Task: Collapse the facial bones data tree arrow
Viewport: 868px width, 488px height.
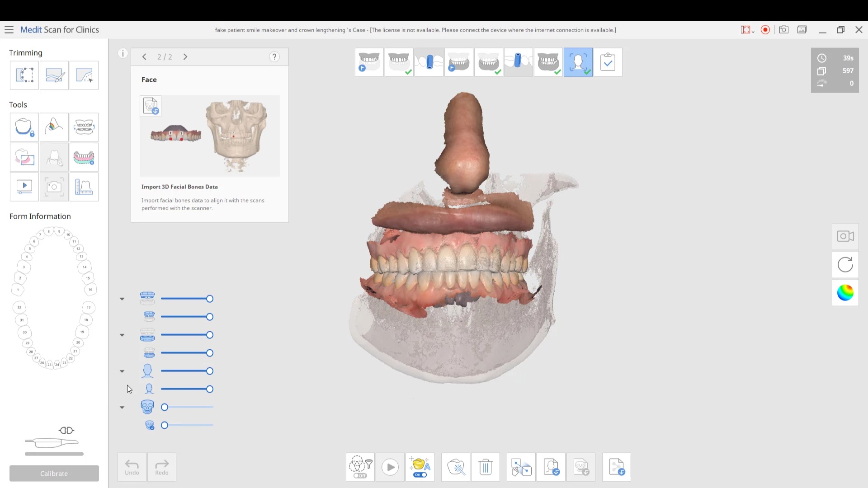Action: click(x=122, y=407)
